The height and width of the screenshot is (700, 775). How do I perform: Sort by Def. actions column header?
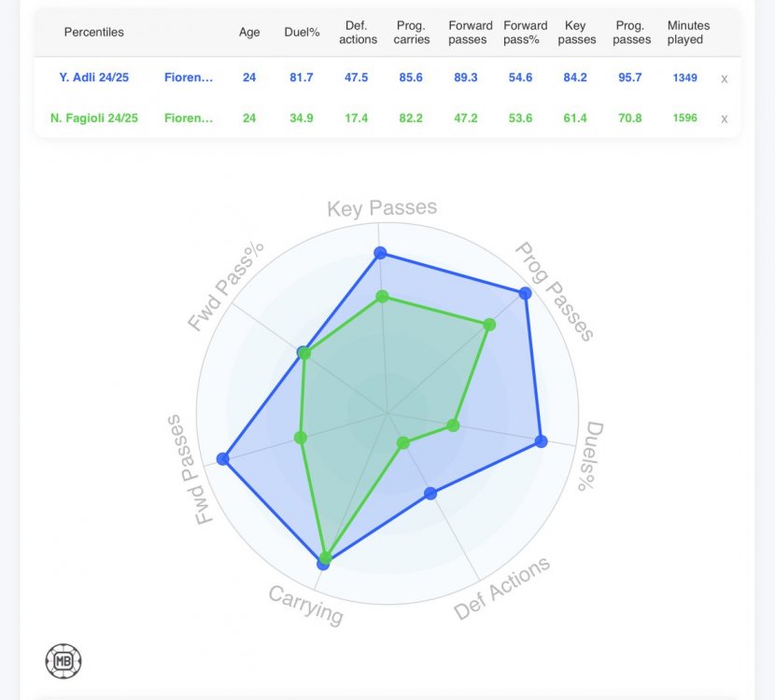pos(359,33)
